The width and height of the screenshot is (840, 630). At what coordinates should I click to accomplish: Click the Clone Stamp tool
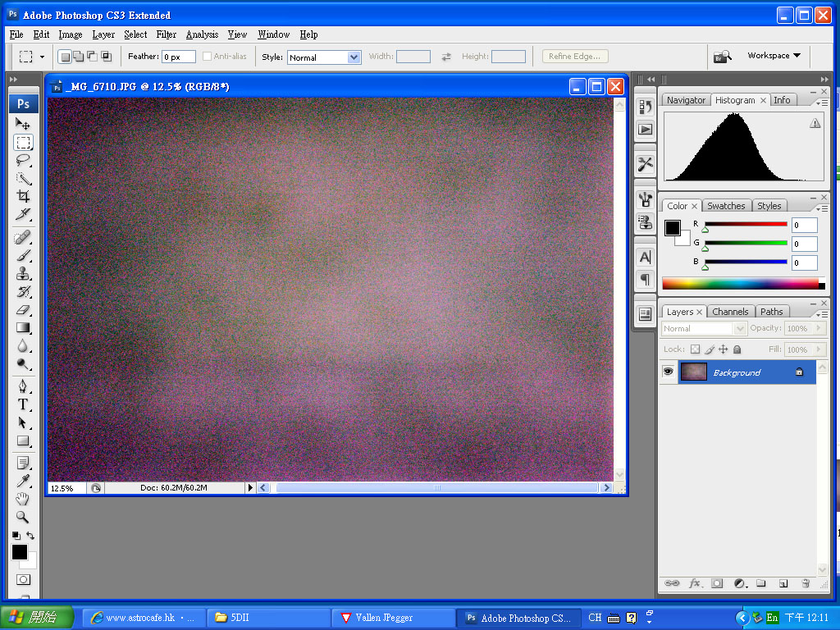pyautogui.click(x=23, y=274)
